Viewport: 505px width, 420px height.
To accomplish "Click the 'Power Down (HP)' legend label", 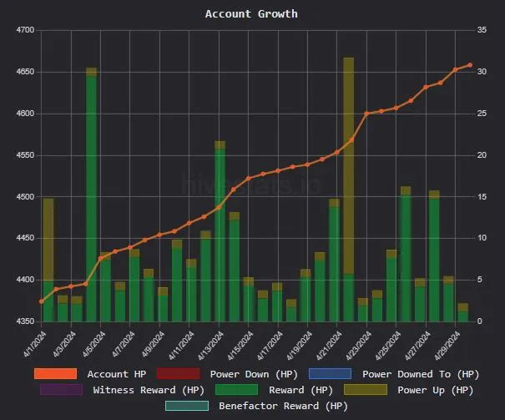I will point(254,374).
